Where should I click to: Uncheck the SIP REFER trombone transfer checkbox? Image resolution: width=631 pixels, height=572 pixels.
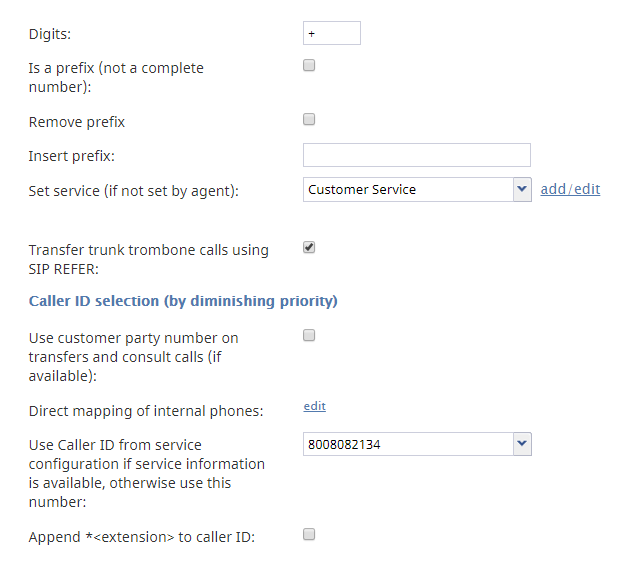[309, 247]
